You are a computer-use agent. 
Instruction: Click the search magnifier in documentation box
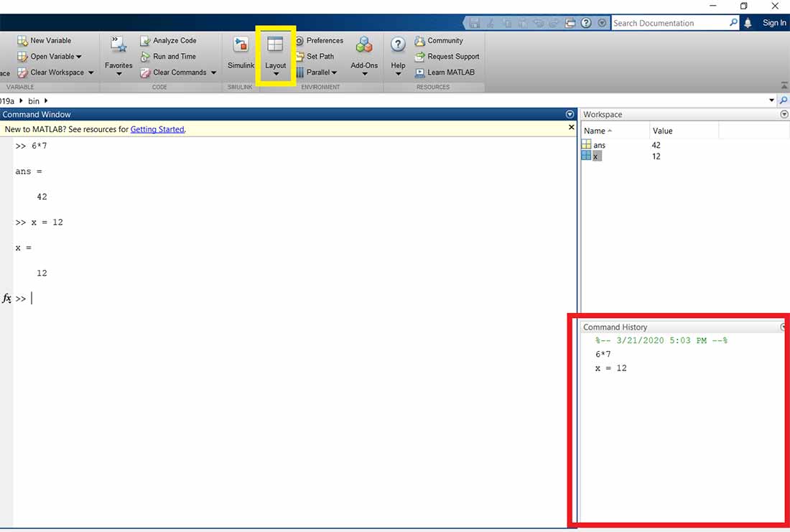point(733,23)
